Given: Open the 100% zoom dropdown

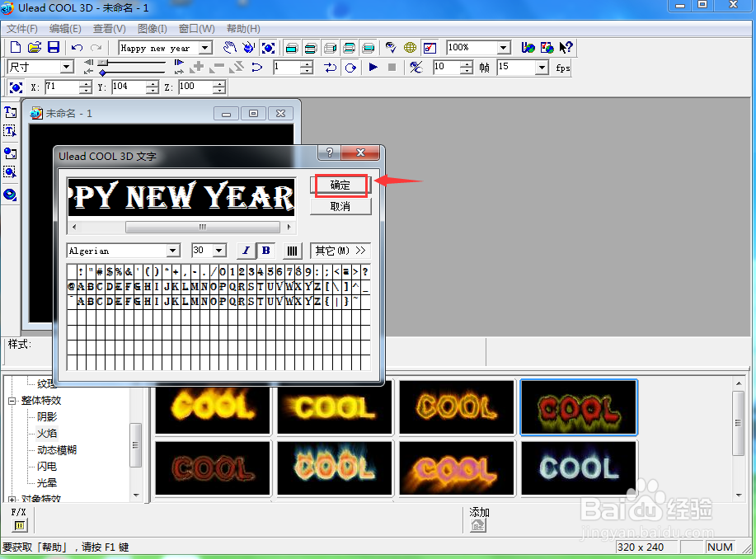Looking at the screenshot, I should 504,47.
